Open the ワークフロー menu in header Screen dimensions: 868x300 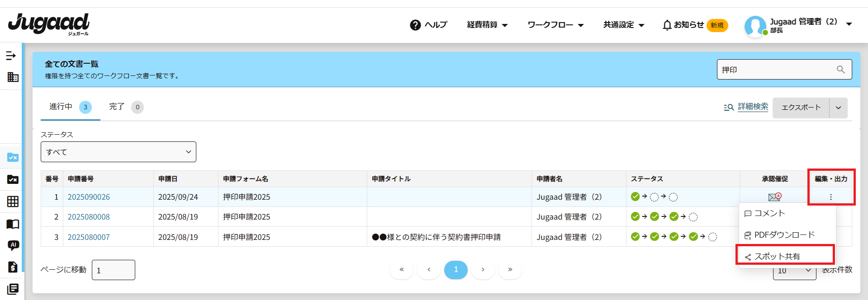click(x=555, y=25)
